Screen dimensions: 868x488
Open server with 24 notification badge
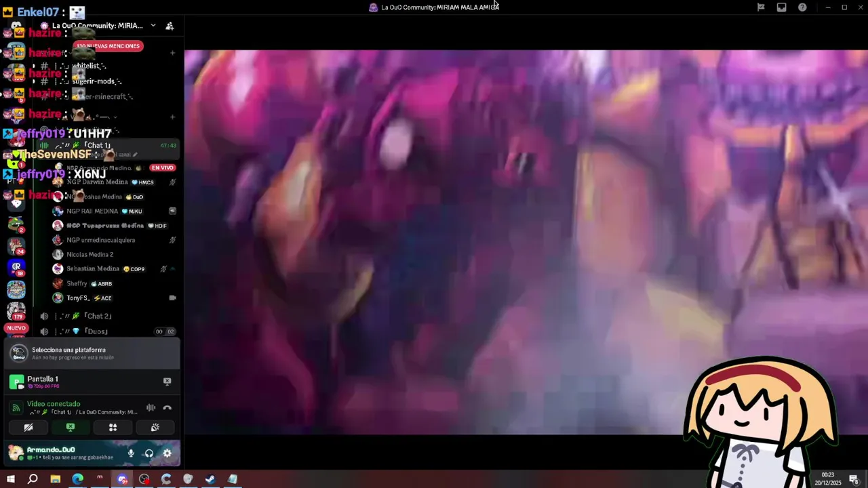[16, 245]
